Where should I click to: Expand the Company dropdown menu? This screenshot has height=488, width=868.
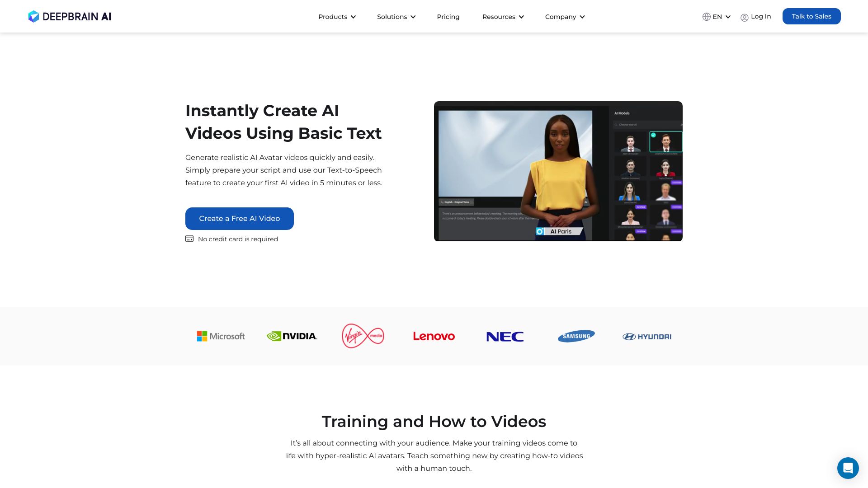(565, 16)
